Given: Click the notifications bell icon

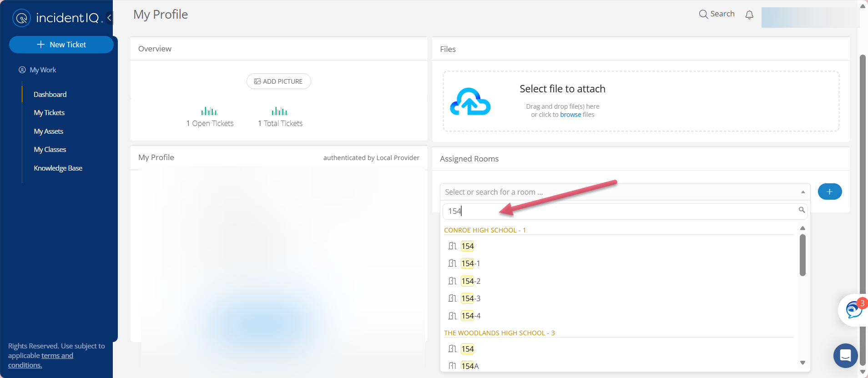Looking at the screenshot, I should click(x=749, y=15).
